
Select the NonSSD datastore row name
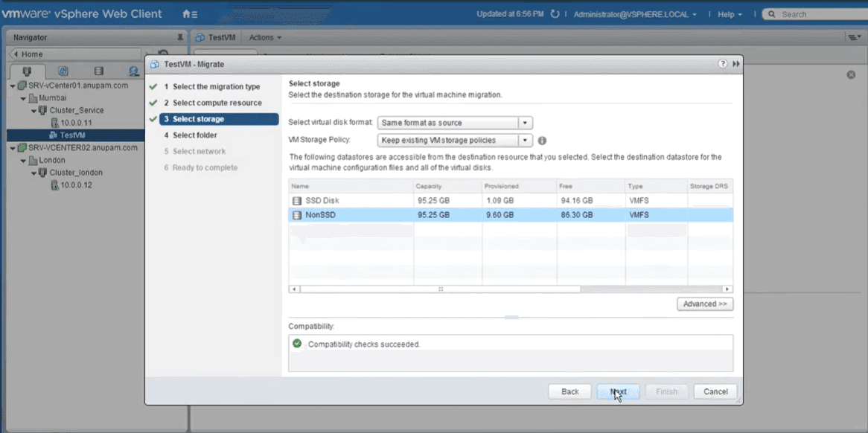point(321,215)
